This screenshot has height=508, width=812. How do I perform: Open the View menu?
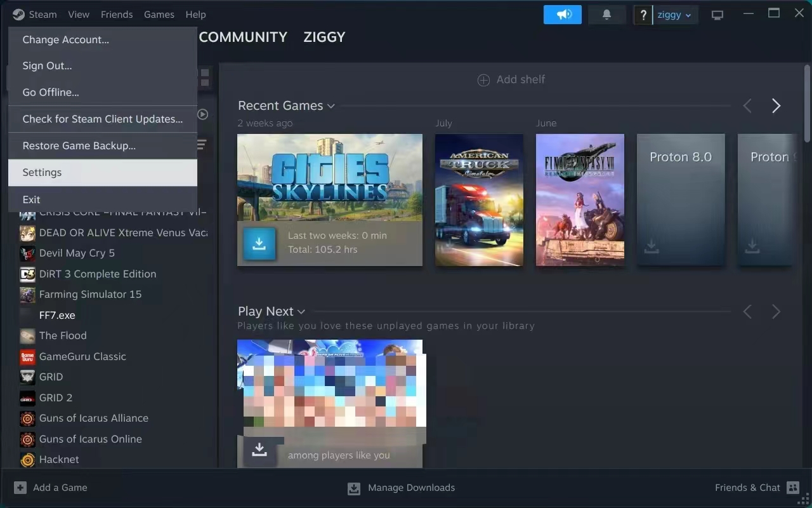click(79, 14)
